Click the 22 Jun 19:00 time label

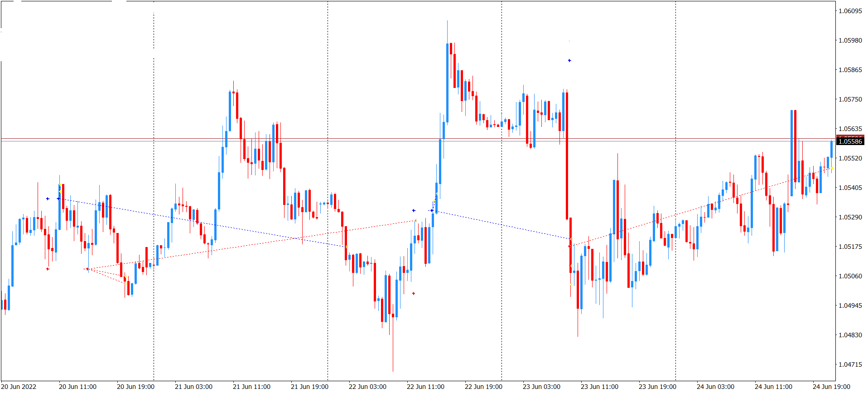(483, 387)
